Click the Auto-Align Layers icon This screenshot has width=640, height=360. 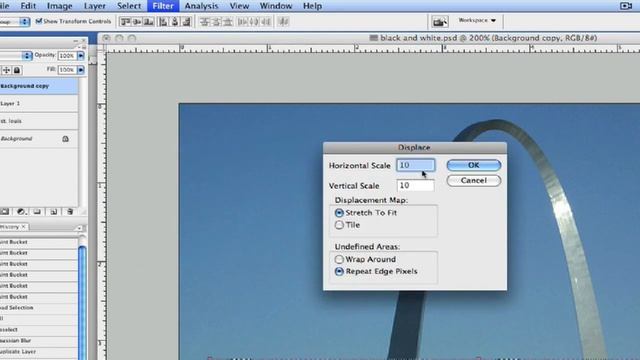[283, 22]
